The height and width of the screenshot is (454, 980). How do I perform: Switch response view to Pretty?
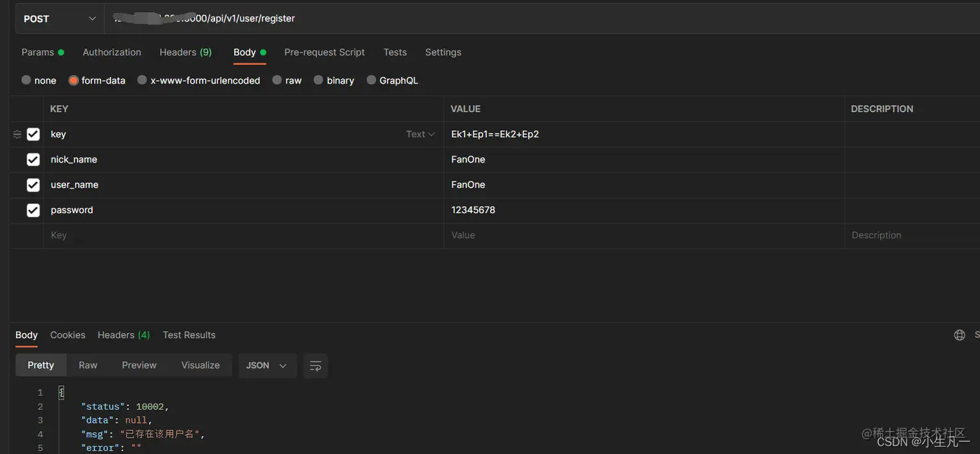[x=41, y=365]
